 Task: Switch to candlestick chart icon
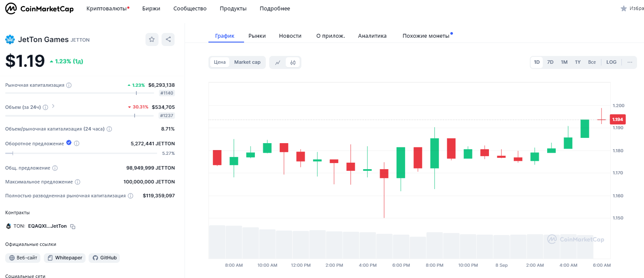point(293,62)
